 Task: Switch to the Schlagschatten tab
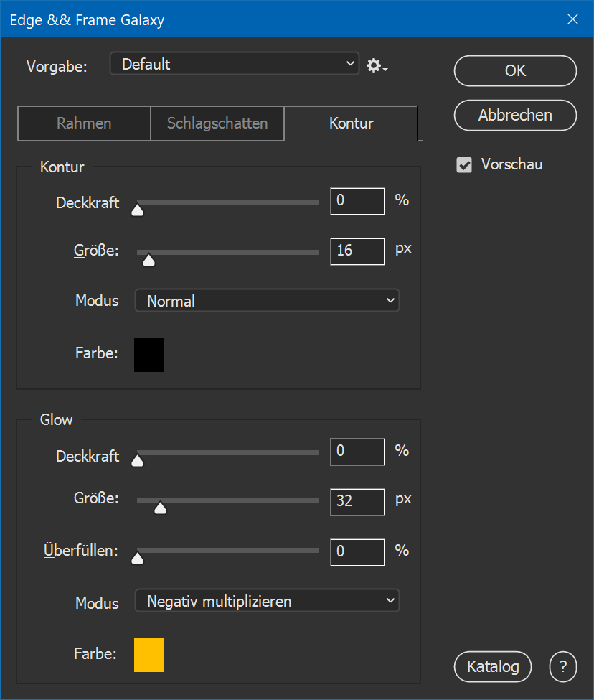tap(217, 123)
